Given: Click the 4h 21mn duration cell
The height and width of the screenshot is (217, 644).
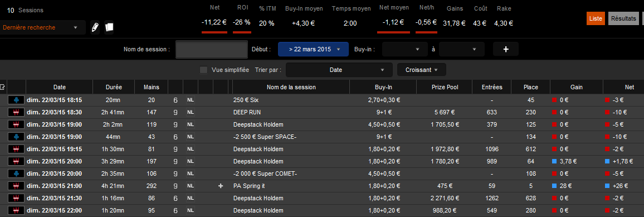Looking at the screenshot, I should (114, 186).
